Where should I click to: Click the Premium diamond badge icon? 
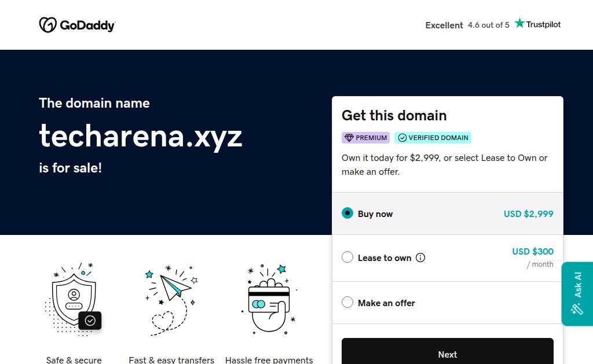pyautogui.click(x=349, y=138)
